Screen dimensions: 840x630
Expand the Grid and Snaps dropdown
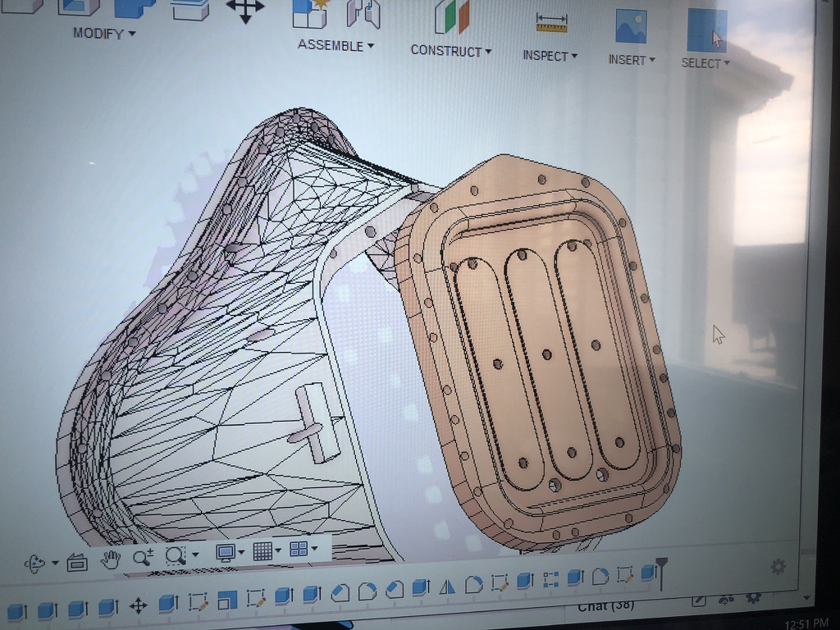pos(267,551)
